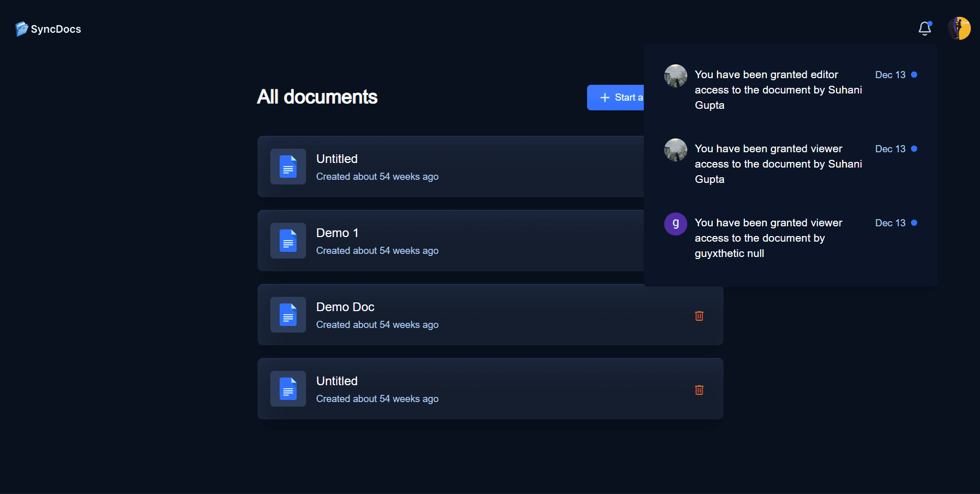This screenshot has width=980, height=494.
Task: Click the All documents heading
Action: tap(317, 97)
